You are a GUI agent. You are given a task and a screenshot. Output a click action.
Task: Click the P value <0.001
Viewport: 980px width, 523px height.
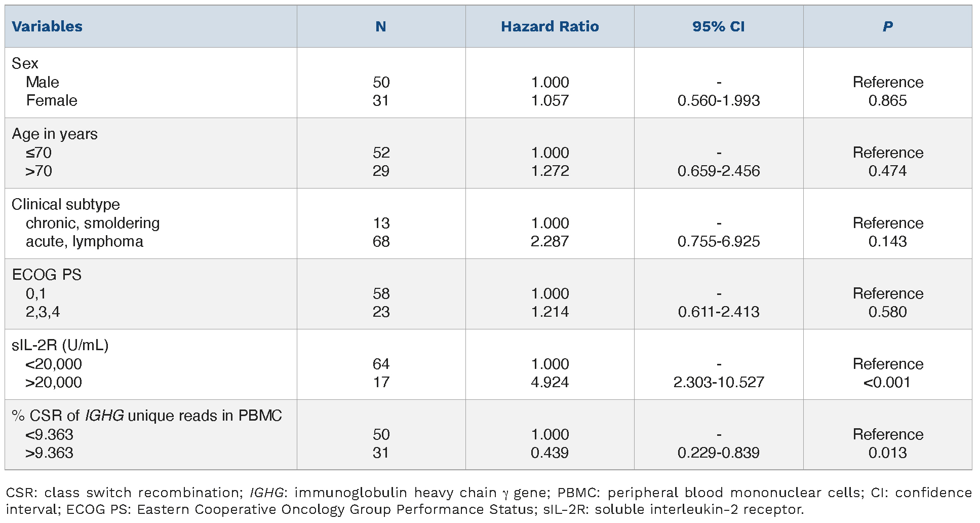tap(887, 382)
